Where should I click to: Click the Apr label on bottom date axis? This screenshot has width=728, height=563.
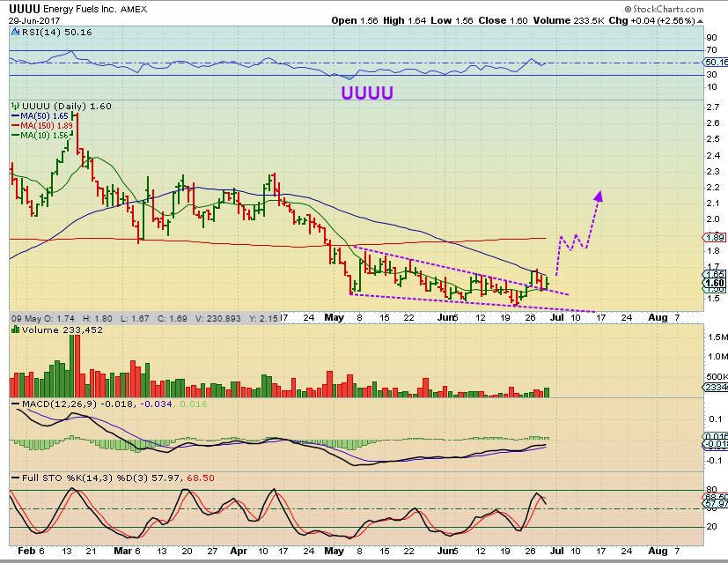tap(239, 552)
